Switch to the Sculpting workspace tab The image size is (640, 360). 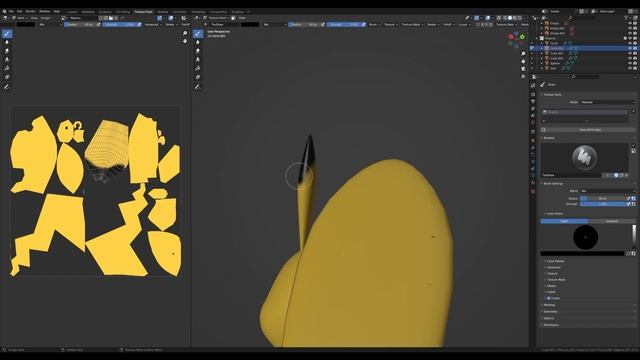pyautogui.click(x=105, y=12)
